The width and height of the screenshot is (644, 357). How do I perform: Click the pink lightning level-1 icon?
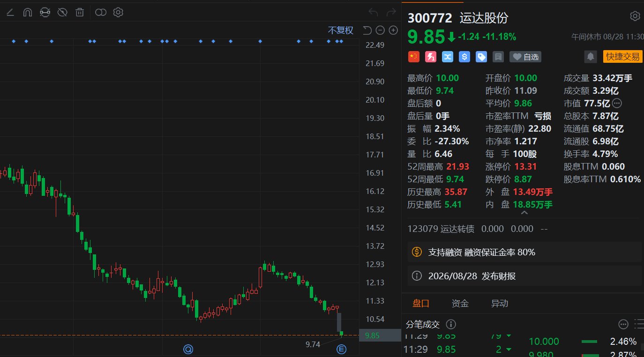pos(430,57)
